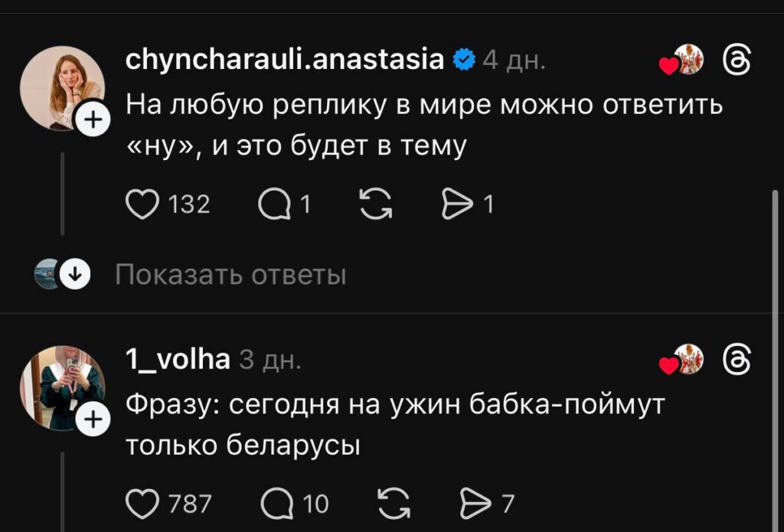The height and width of the screenshot is (532, 784).
Task: Repost the chyncharauli.anastasia post
Action: (x=374, y=205)
